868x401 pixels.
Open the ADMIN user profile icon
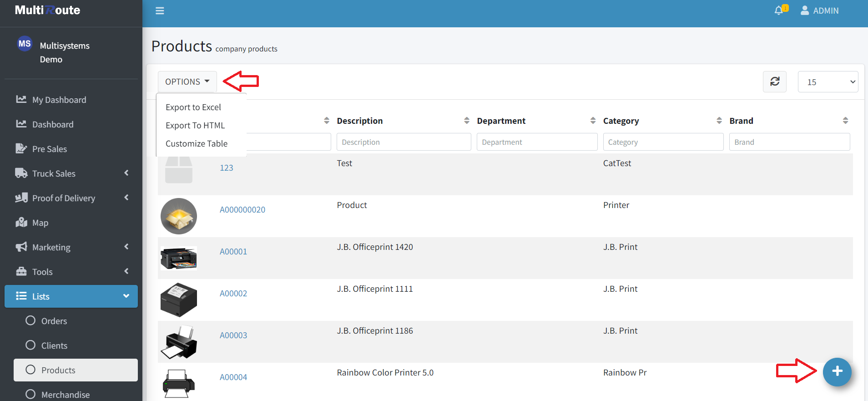click(804, 10)
